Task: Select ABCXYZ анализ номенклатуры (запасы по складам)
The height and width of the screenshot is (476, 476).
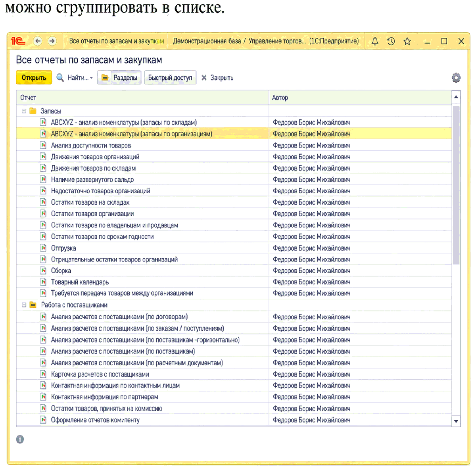Action: [124, 123]
